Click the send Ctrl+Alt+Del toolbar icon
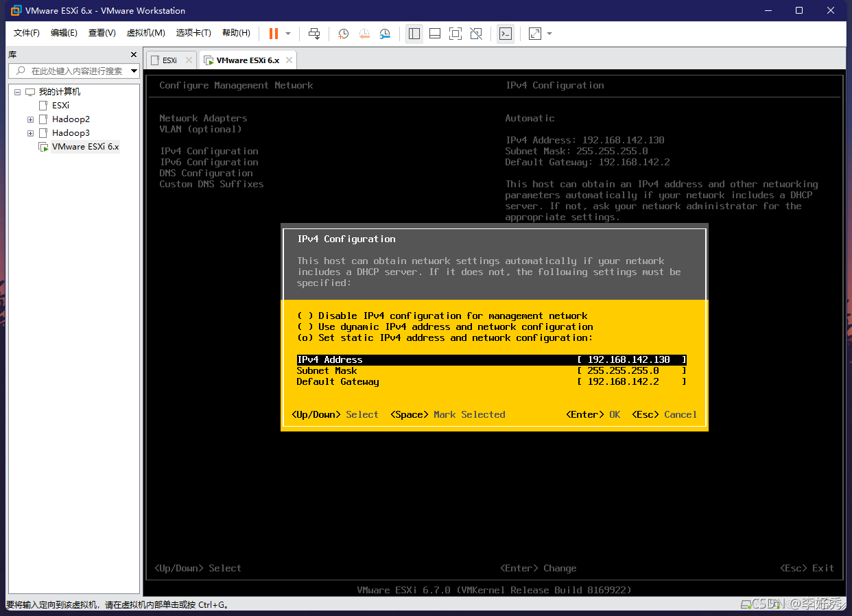 coord(314,33)
